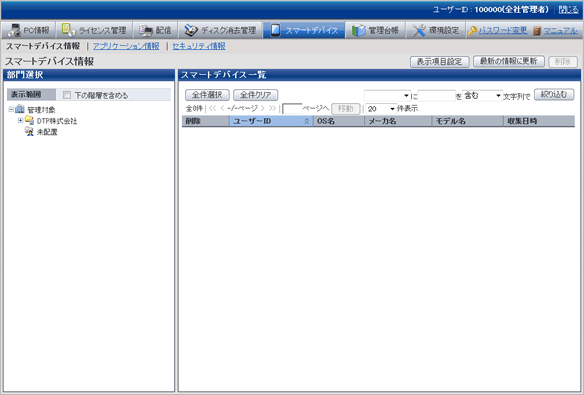Click the license management icon

69,30
